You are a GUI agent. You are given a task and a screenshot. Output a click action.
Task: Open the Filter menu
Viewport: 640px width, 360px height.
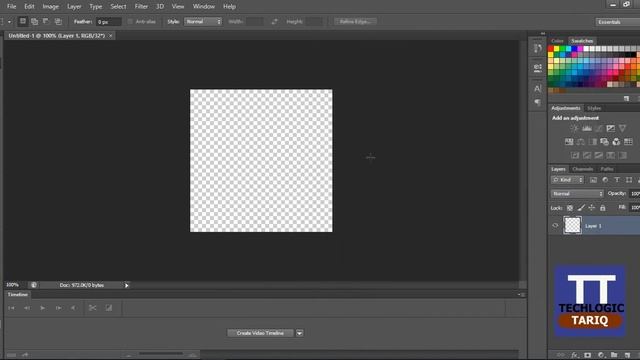[141, 7]
